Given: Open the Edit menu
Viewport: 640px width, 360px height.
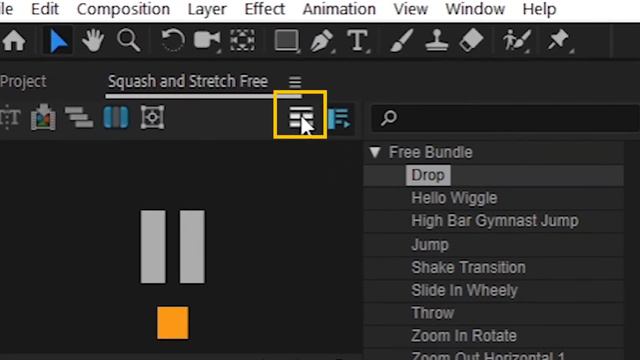Looking at the screenshot, I should pos(45,9).
